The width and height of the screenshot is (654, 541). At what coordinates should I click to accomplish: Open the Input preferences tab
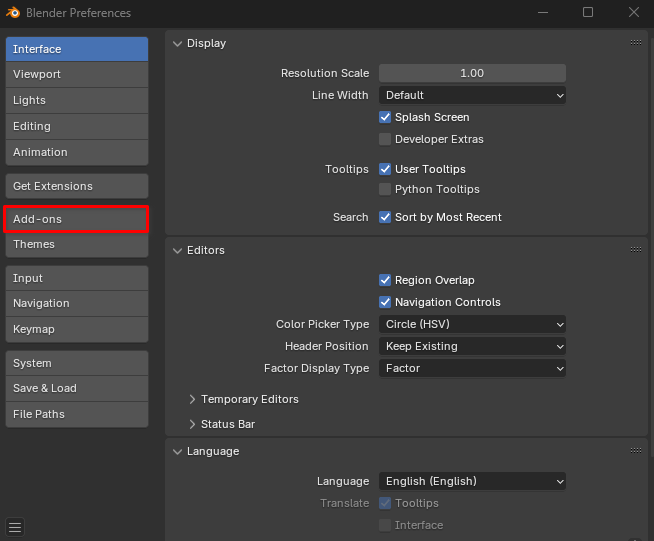tap(77, 278)
